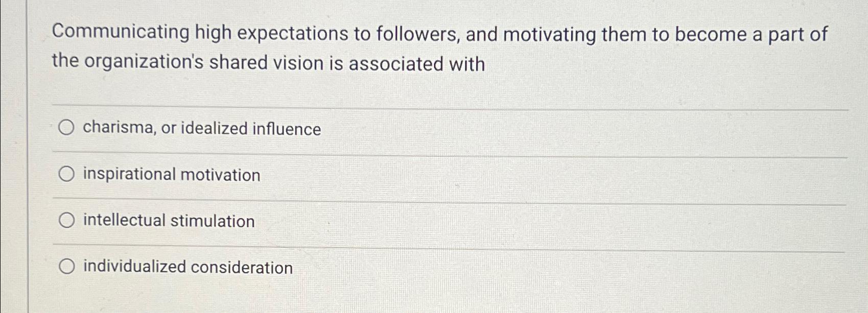Click the 'individualized consideration' answer label
Screen dimensions: 868x313
[187, 267]
